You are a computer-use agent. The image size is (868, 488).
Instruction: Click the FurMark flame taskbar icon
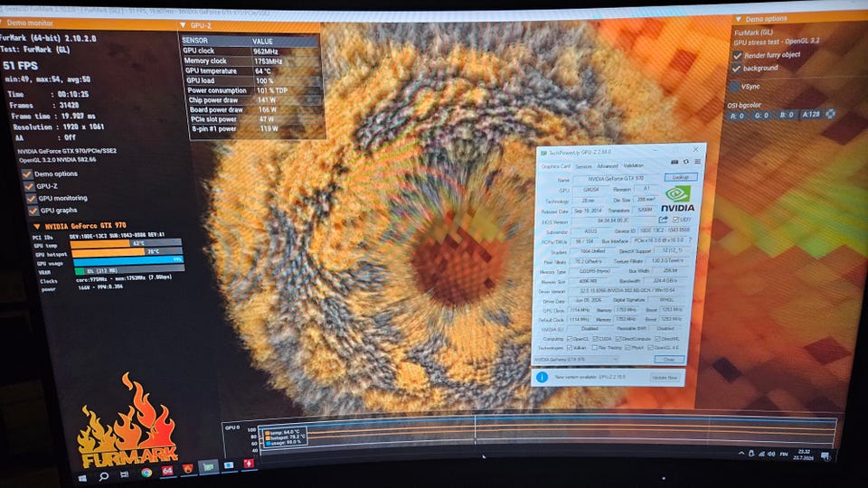tap(188, 470)
